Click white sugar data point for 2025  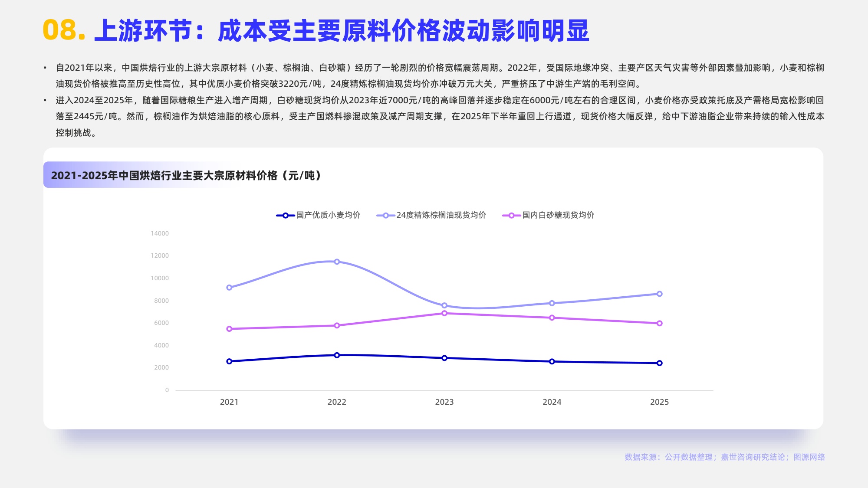[660, 323]
